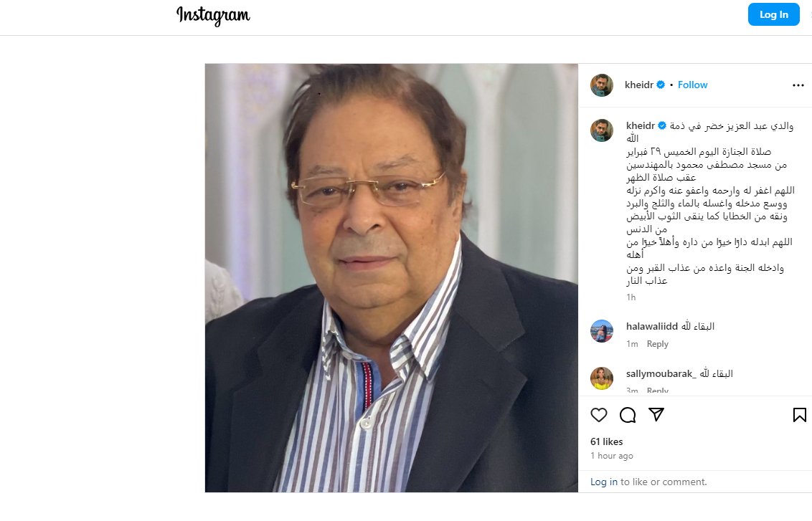This screenshot has height=521, width=812.
Task: Click Log in link to comment
Action: 604,482
